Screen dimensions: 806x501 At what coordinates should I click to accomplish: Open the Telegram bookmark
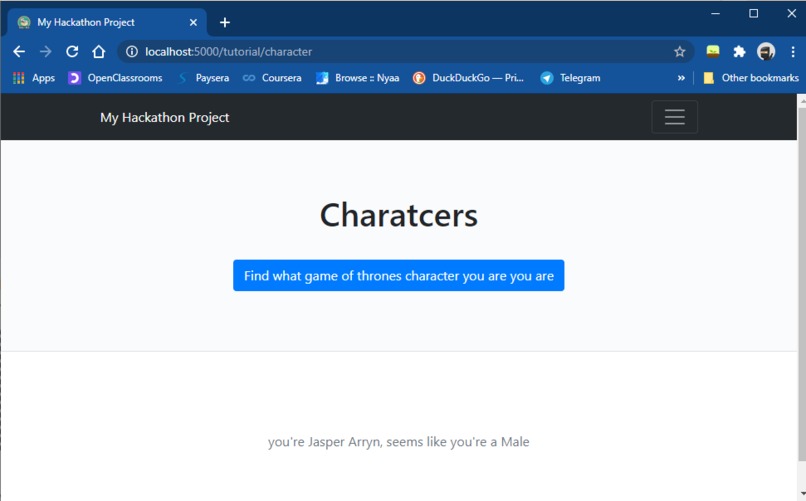pyautogui.click(x=571, y=78)
